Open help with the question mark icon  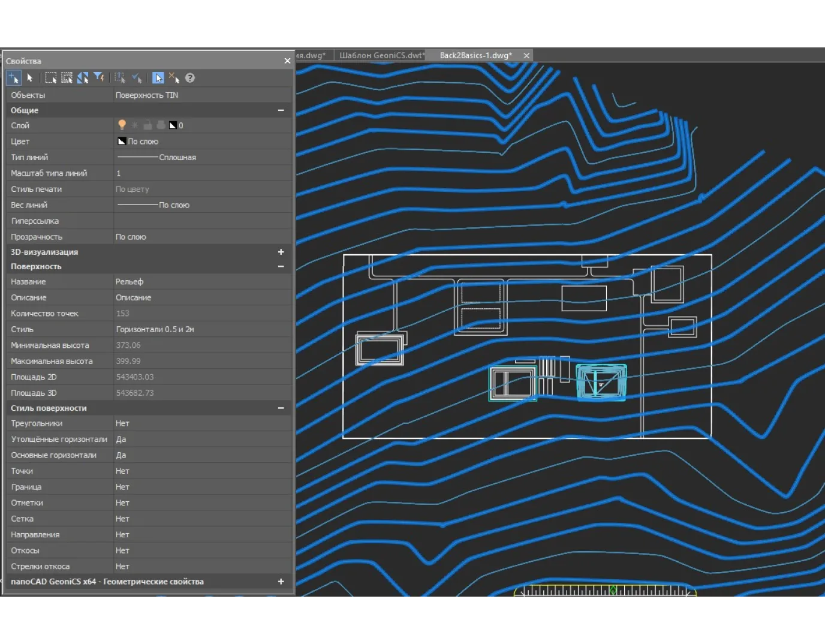click(x=190, y=78)
